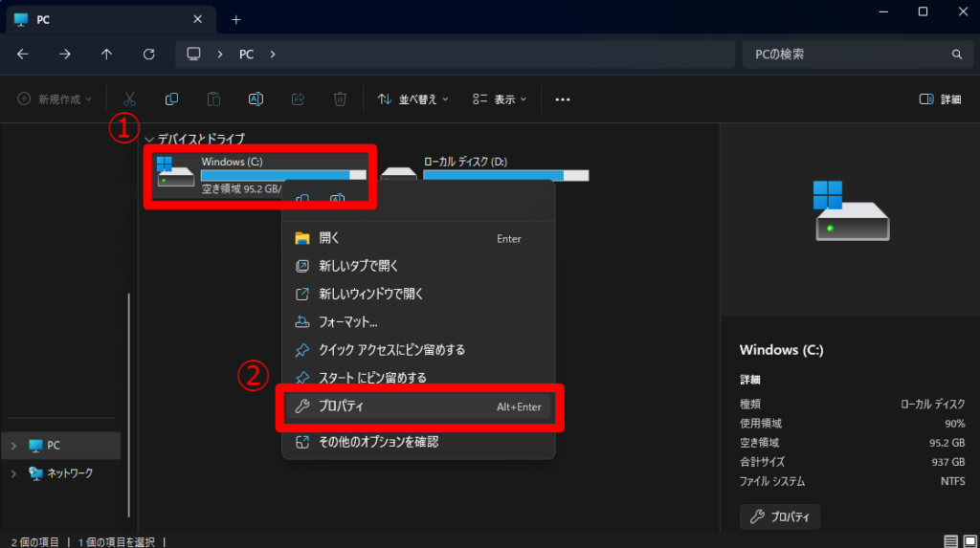Refresh the PC folder view
Viewport: 980px width, 548px height.
[148, 55]
